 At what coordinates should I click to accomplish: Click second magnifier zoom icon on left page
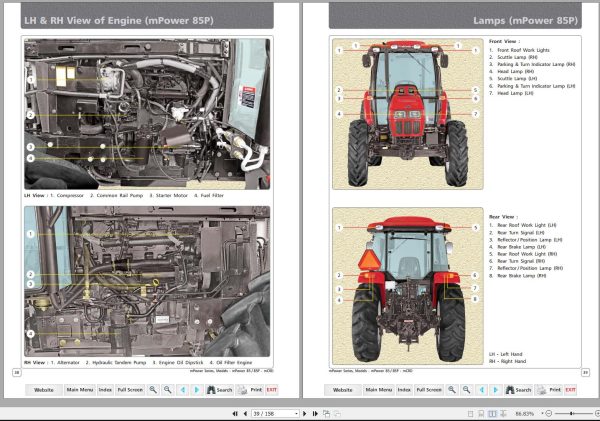click(x=167, y=390)
